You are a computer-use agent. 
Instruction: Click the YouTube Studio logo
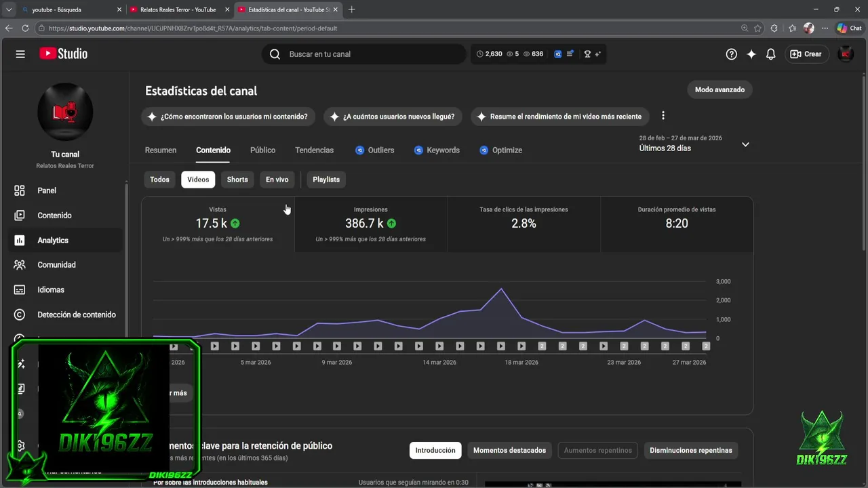point(63,54)
